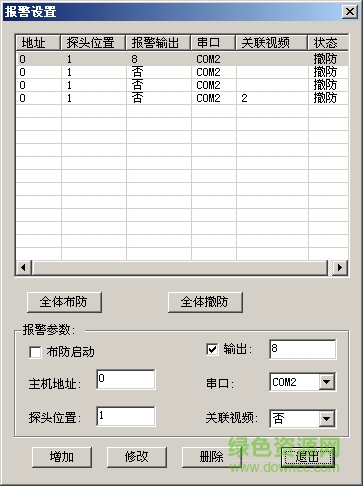The image size is (363, 486).
Task: Sort by the 探头位置 column header
Action: coord(93,43)
